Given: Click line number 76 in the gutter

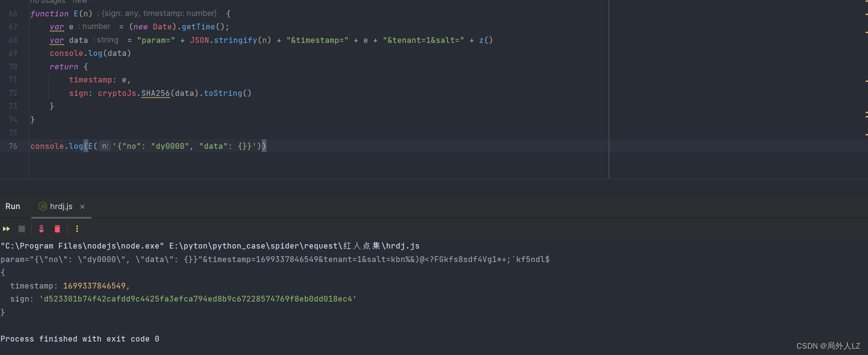Looking at the screenshot, I should pos(13,146).
